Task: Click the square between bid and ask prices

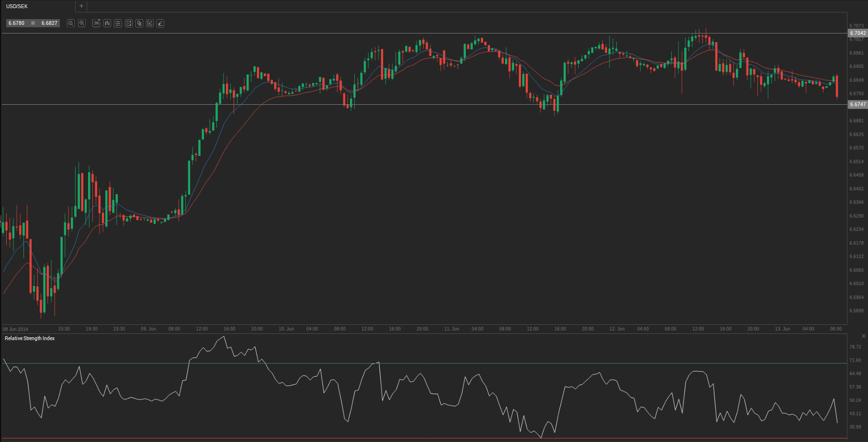Action: 33,23
